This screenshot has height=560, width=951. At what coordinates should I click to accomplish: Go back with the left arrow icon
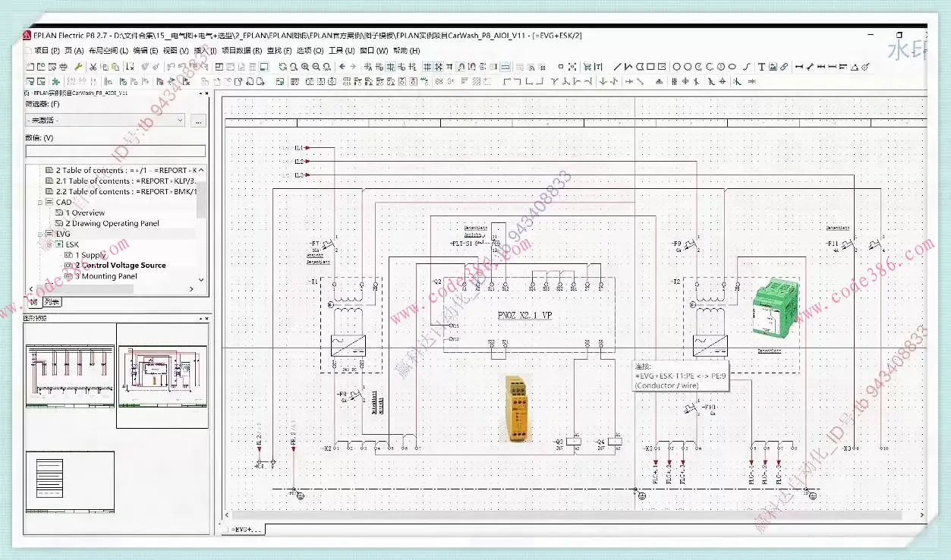click(342, 67)
